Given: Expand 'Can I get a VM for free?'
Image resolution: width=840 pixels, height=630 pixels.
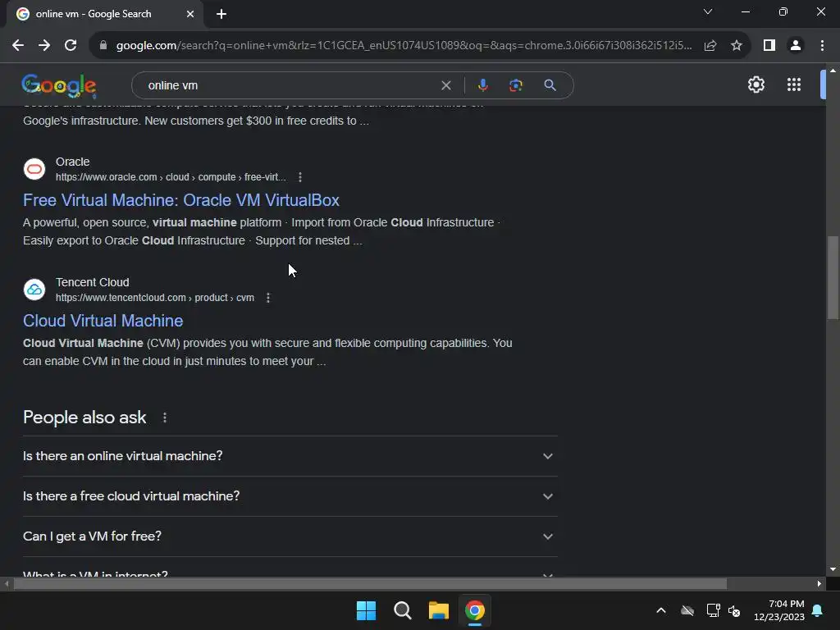Looking at the screenshot, I should click(x=290, y=536).
